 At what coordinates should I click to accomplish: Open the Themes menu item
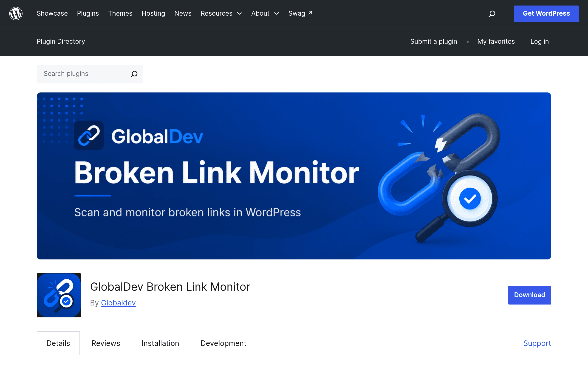pos(120,14)
